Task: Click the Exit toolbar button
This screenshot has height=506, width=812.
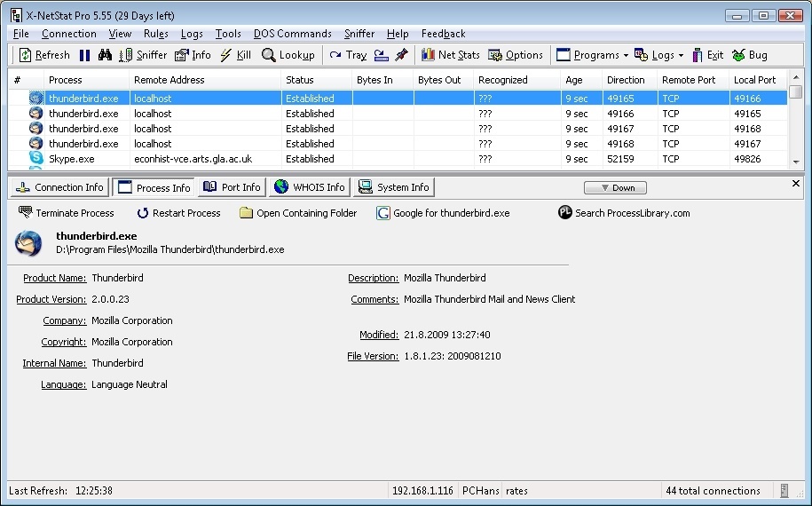Action: coord(707,55)
